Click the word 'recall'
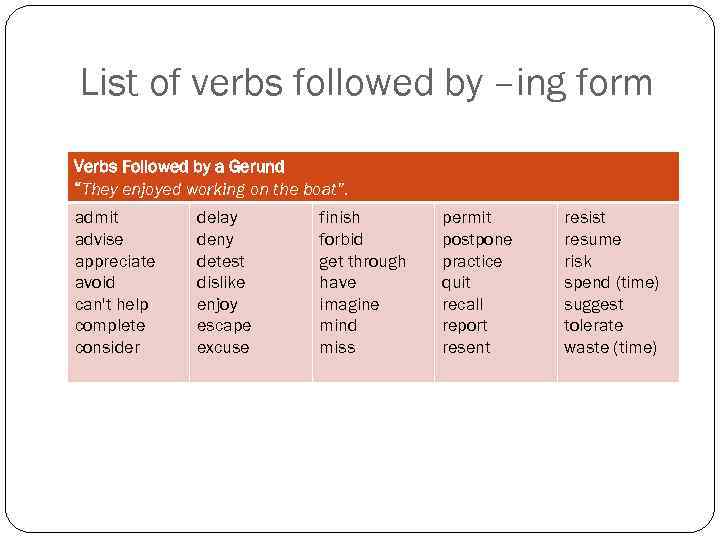The height and width of the screenshot is (540, 720). (463, 304)
